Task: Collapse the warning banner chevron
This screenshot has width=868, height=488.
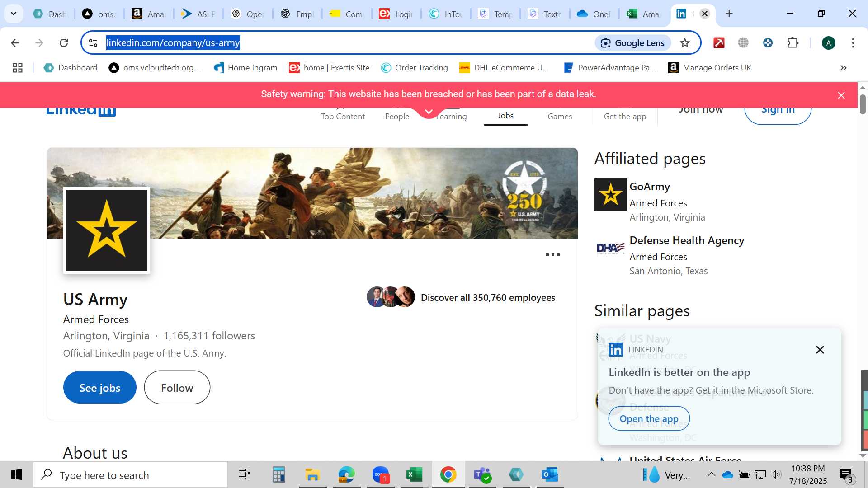Action: (429, 112)
